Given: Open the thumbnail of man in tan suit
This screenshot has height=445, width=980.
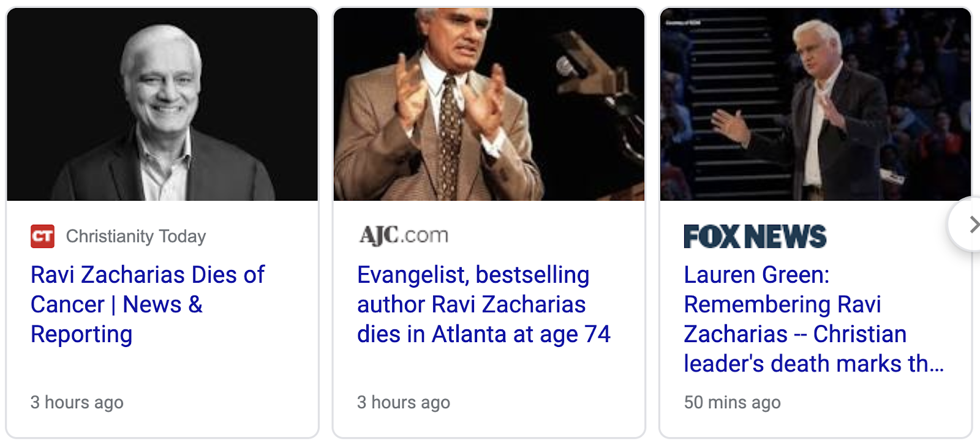Looking at the screenshot, I should (489, 104).
